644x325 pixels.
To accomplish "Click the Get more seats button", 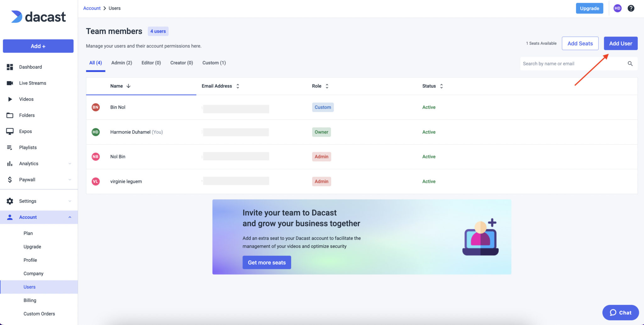I will point(267,262).
